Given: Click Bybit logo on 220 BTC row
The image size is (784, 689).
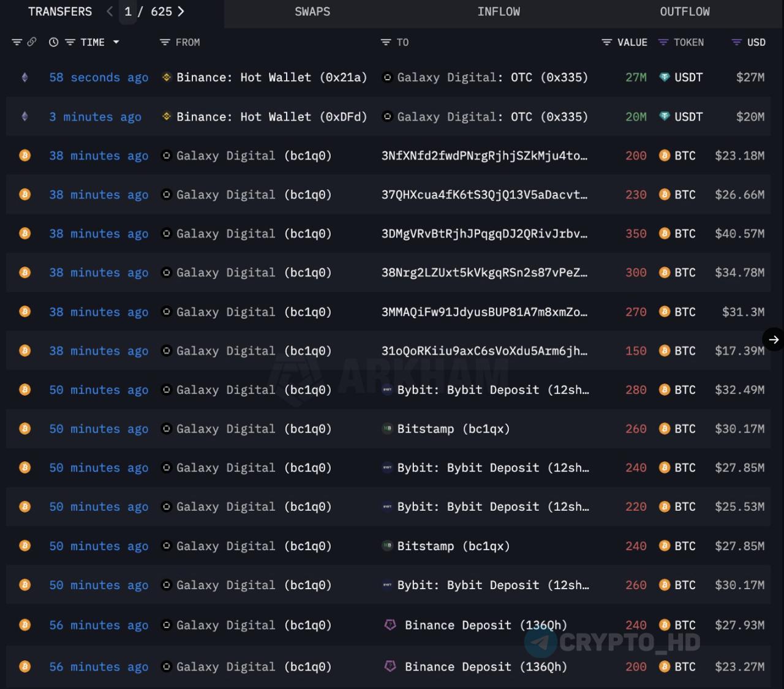Looking at the screenshot, I should (387, 506).
